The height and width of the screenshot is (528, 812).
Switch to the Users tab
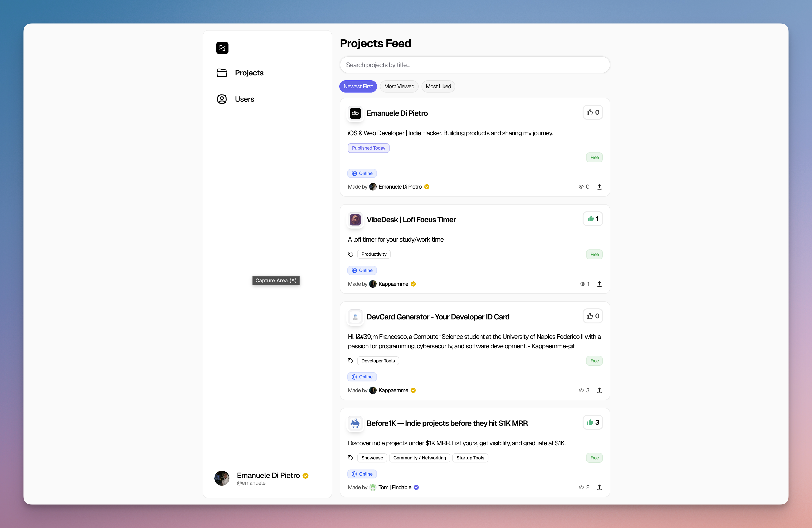pos(244,99)
